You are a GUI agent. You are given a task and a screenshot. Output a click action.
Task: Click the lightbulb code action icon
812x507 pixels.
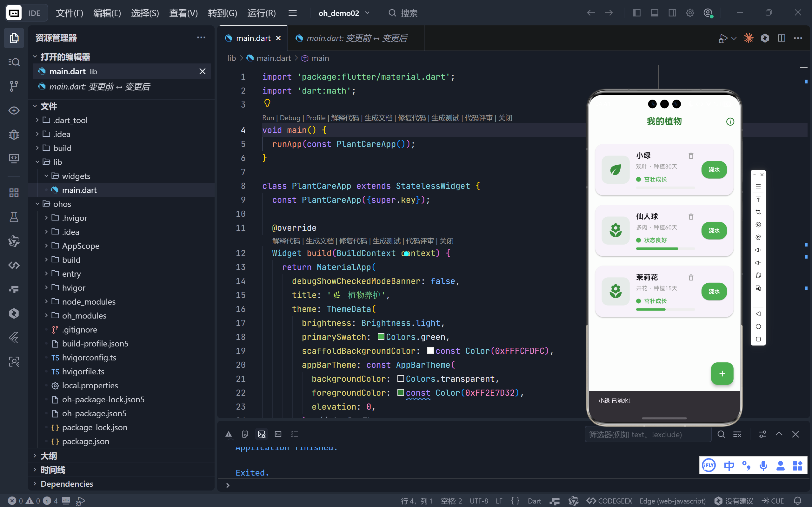pos(267,103)
